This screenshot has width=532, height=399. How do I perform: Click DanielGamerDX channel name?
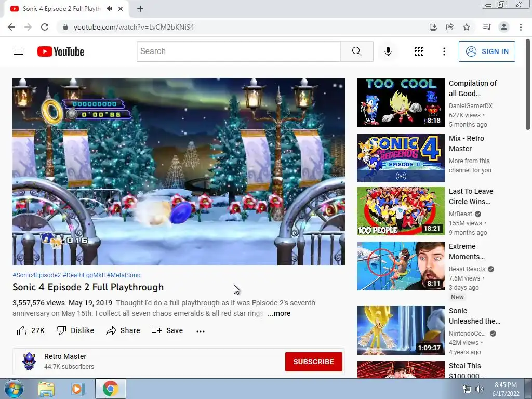pos(470,106)
